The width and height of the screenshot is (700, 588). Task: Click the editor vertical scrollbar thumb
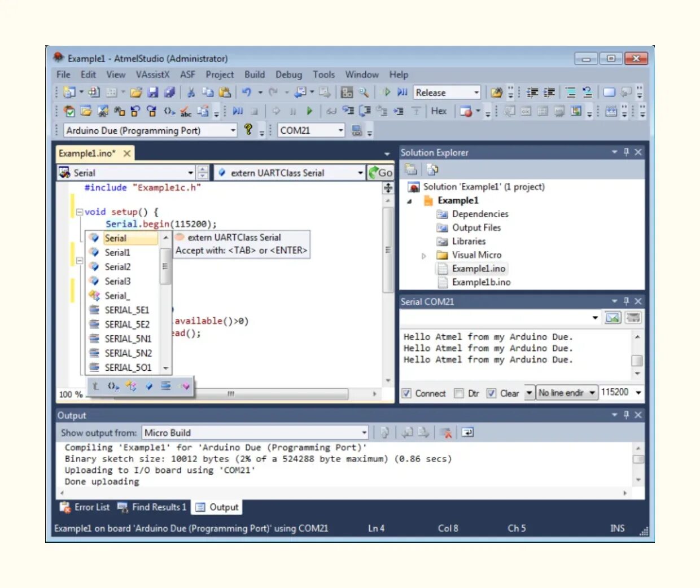[388, 250]
